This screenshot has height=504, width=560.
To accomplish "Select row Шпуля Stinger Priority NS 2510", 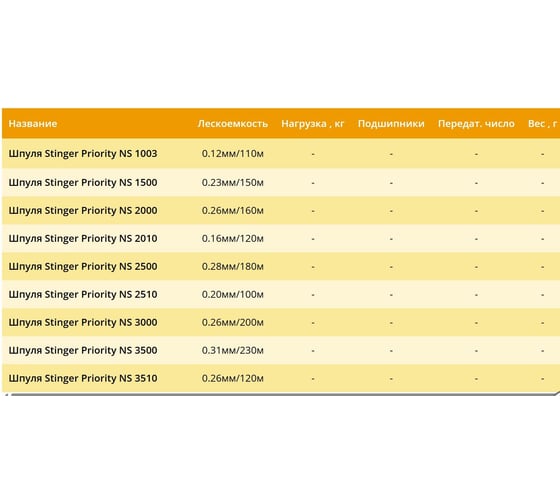I will (x=281, y=294).
